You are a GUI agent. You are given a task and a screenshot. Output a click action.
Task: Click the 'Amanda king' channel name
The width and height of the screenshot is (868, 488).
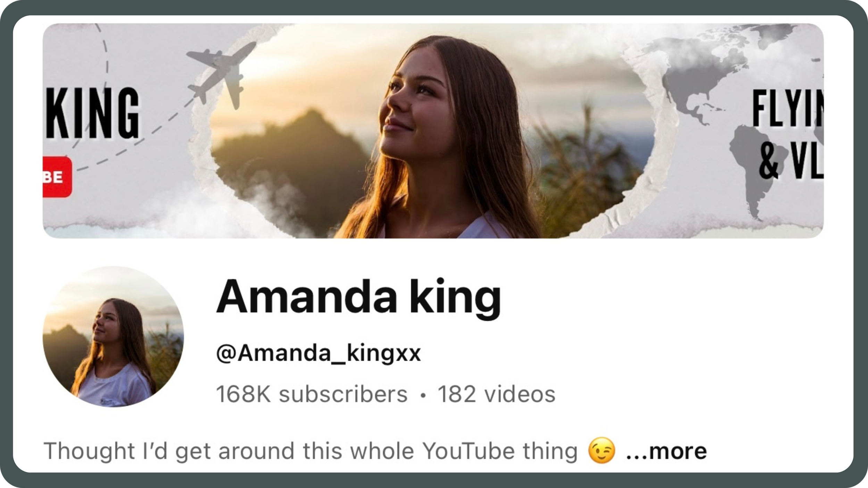[358, 298]
